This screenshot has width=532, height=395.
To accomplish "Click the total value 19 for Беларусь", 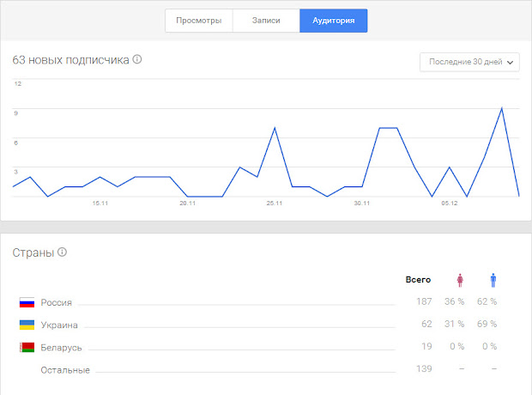I will (x=426, y=346).
